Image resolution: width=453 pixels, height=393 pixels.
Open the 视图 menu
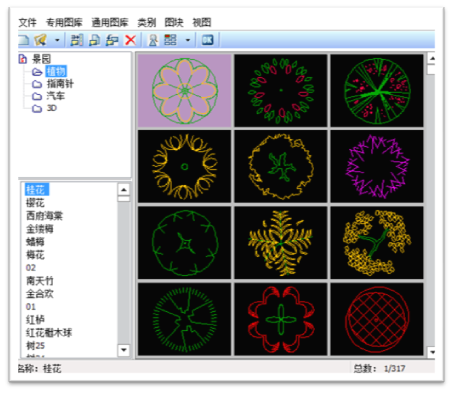[202, 23]
